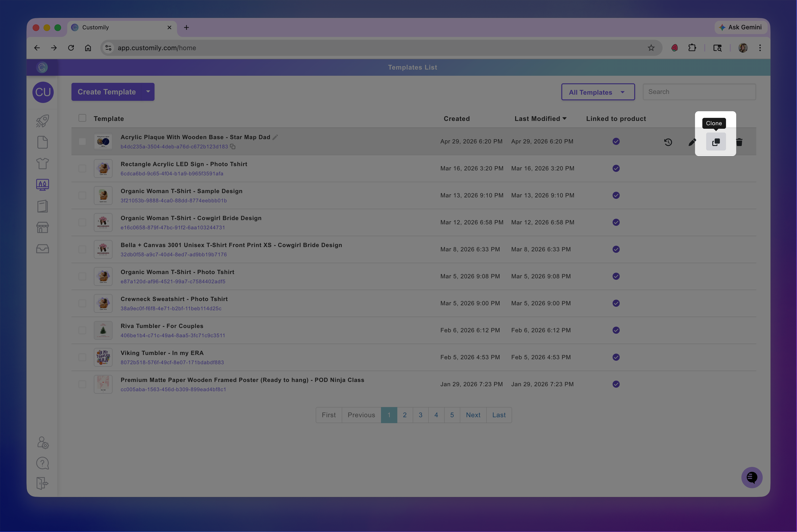Screen dimensions: 797x532
Task: Open the All Templates filter dropdown
Action: [598, 92]
